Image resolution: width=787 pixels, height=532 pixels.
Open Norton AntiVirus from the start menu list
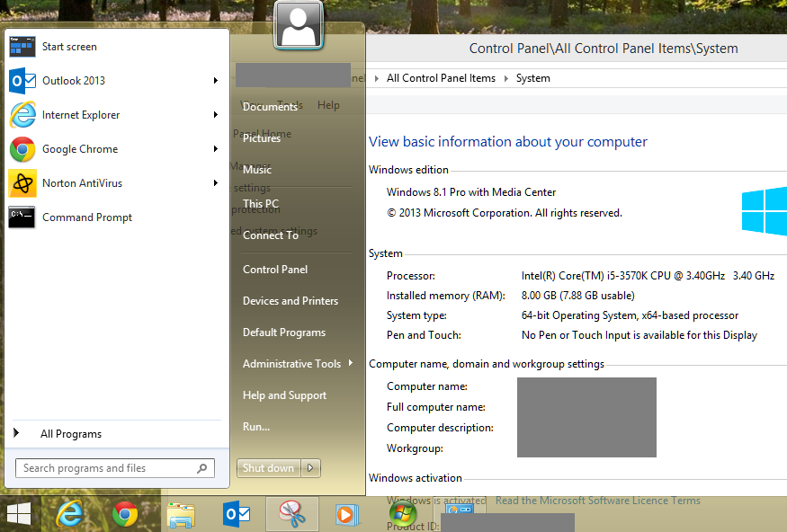pos(116,183)
